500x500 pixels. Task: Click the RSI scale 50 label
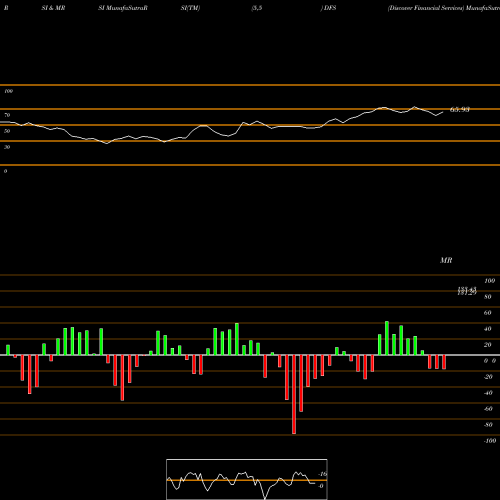pyautogui.click(x=7, y=131)
